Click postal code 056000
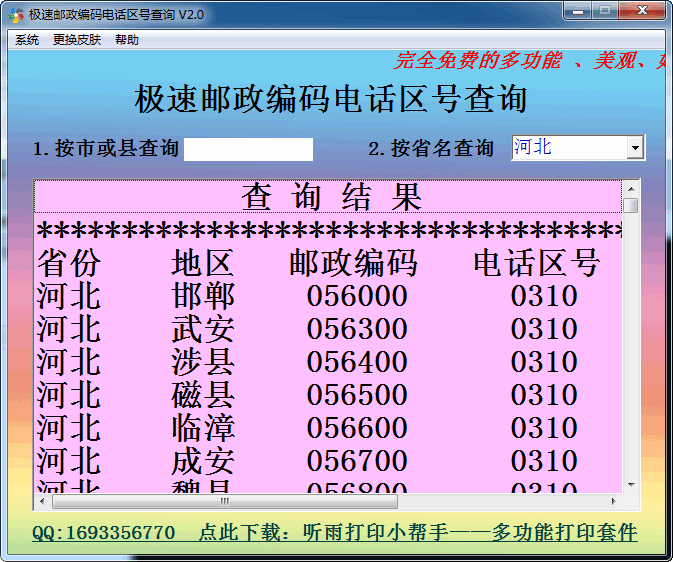 pos(357,296)
